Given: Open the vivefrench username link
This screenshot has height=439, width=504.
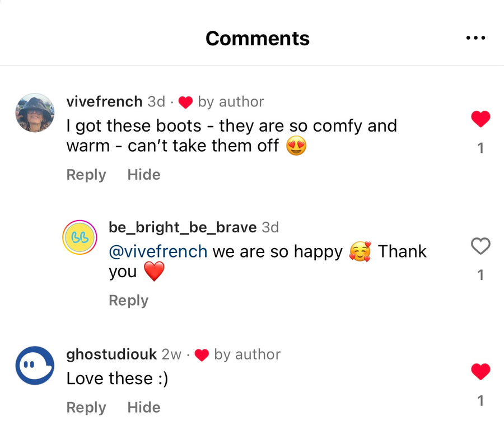Looking at the screenshot, I should [104, 102].
